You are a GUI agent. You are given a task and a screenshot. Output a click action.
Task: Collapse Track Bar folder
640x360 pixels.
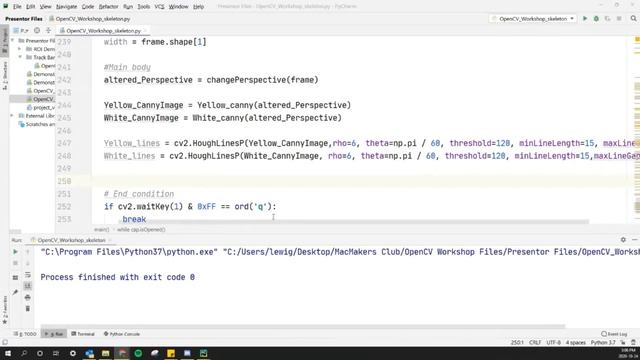(x=19, y=57)
